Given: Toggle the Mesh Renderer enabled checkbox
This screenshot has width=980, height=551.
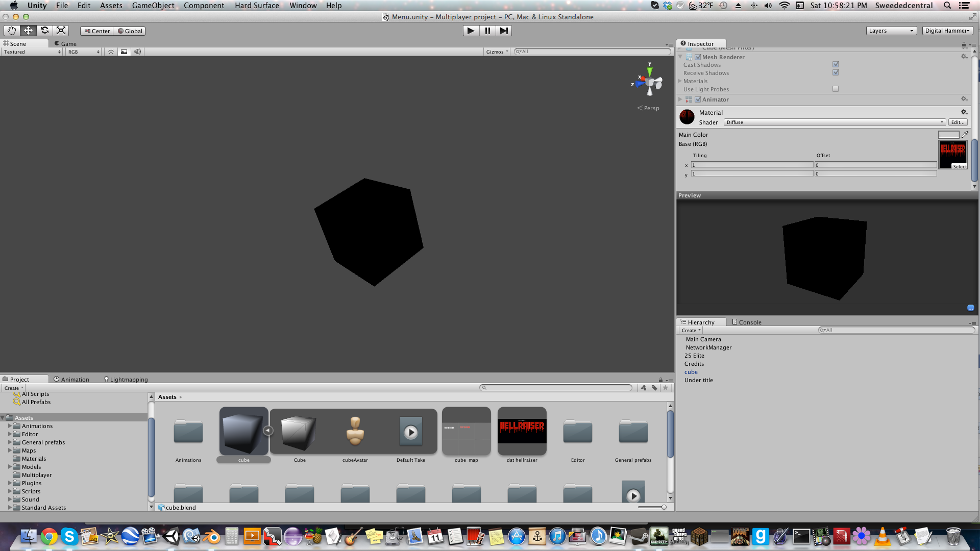Looking at the screenshot, I should coord(698,57).
